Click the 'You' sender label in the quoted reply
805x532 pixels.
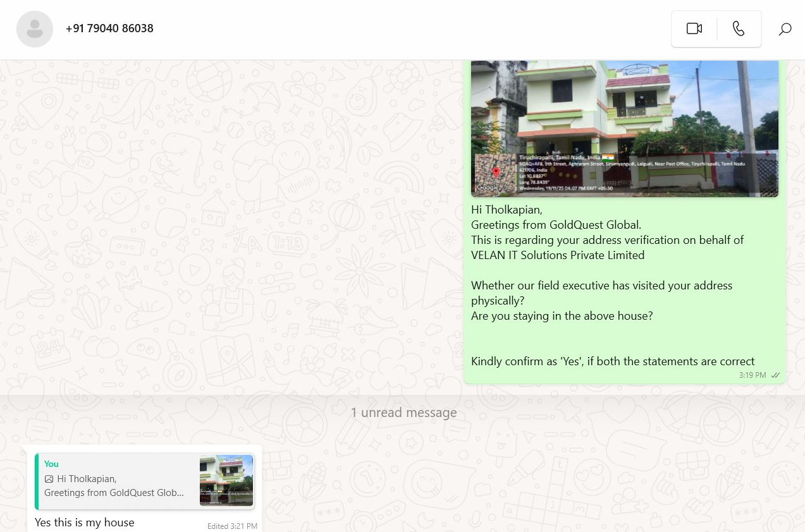tap(51, 464)
